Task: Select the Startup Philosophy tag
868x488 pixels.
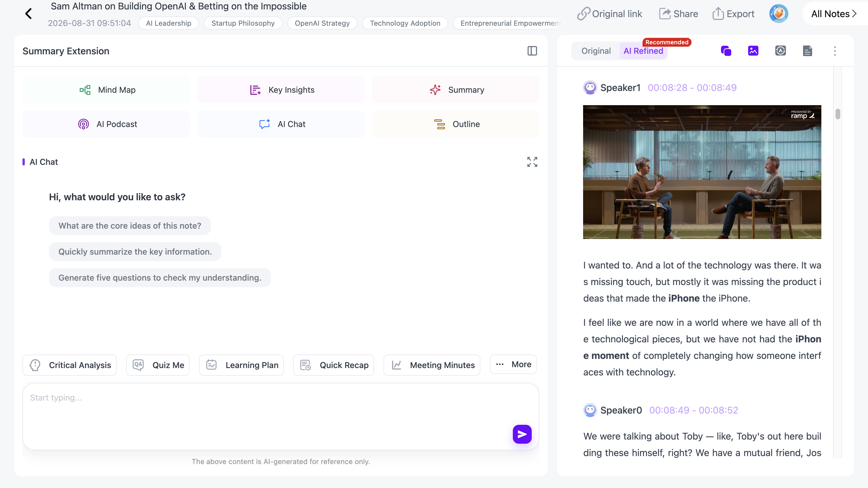Action: (243, 23)
